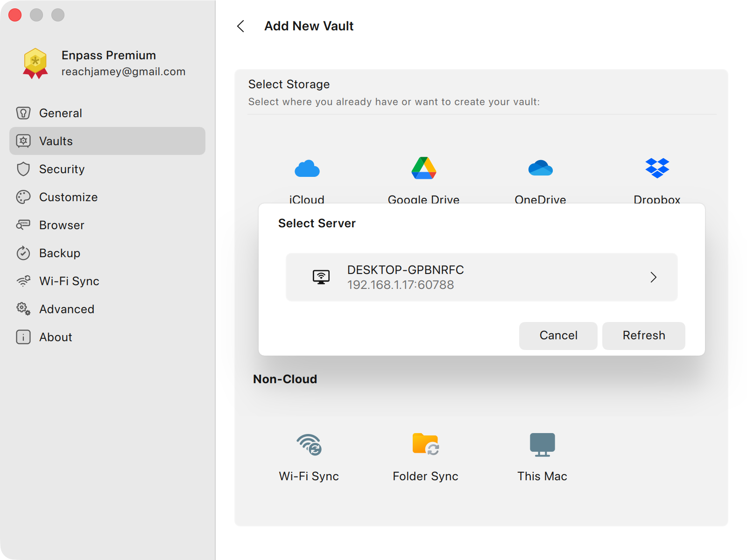The width and height of the screenshot is (747, 560).
Task: Click the Backup clock icon
Action: (23, 253)
